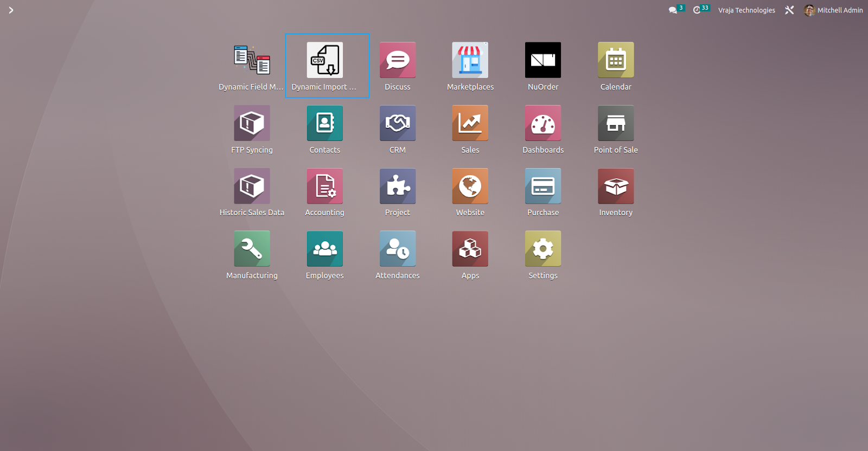This screenshot has width=868, height=451.
Task: Open the developer tools wrench icon
Action: 789,10
